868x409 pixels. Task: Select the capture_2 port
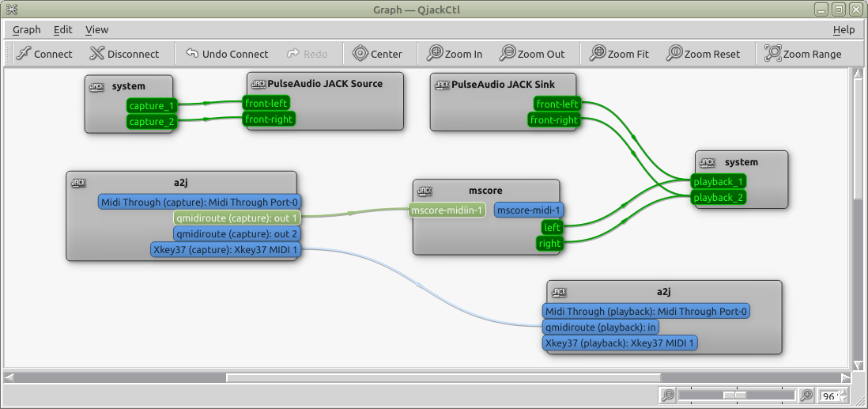[x=152, y=121]
